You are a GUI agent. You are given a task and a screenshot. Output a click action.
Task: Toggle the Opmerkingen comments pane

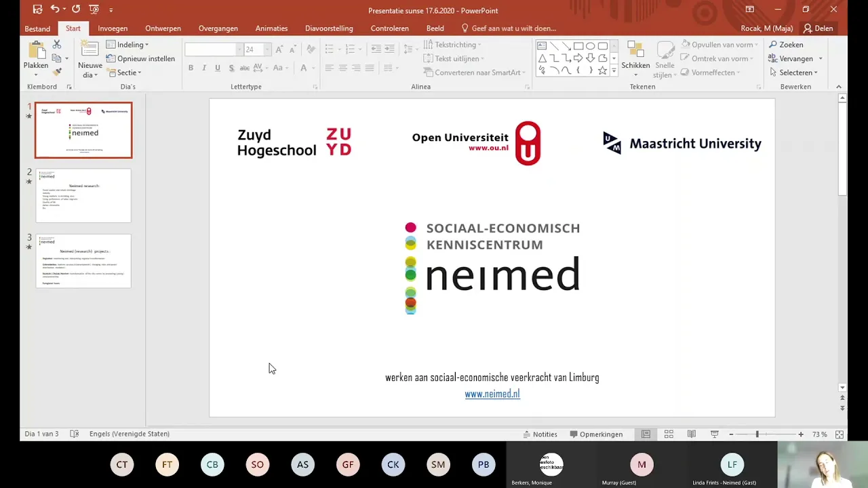tap(596, 434)
